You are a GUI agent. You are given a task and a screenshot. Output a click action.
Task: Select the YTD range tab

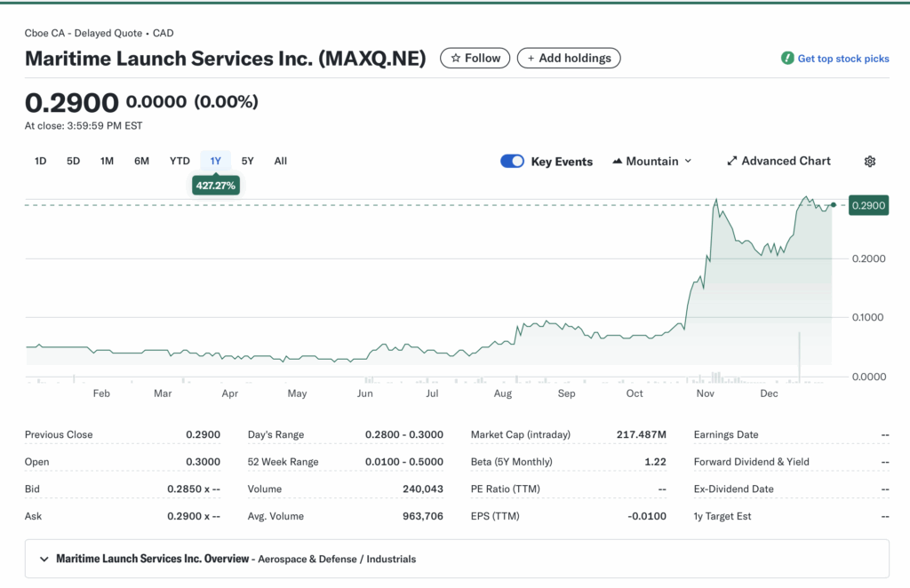(180, 161)
